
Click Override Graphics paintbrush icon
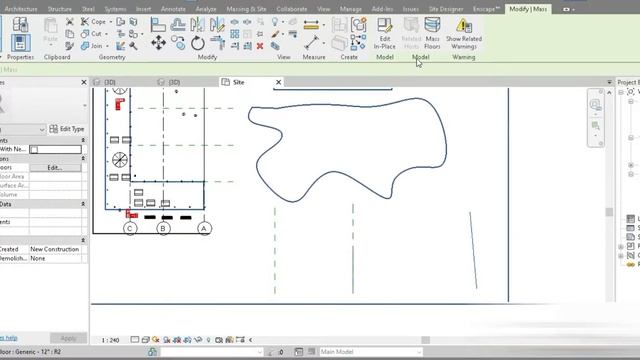coord(275,34)
